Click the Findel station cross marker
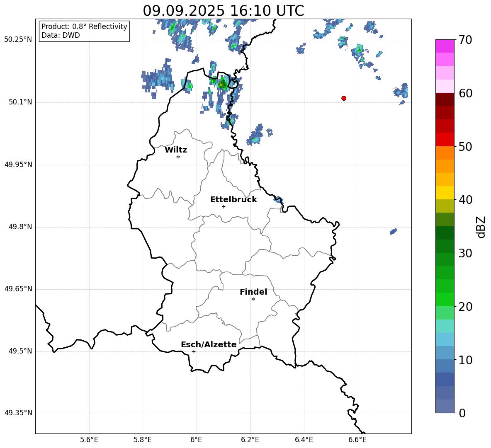The width and height of the screenshot is (491, 448). coord(253,299)
